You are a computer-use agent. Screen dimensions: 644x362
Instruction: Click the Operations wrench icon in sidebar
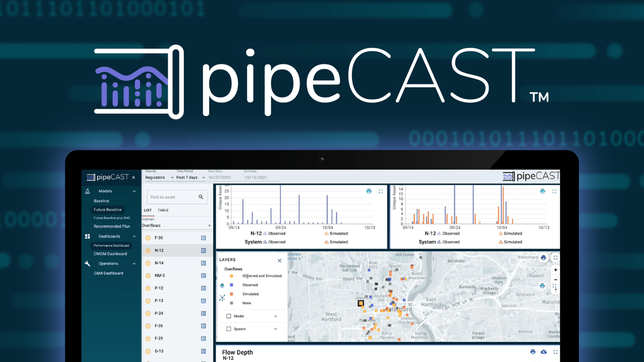pyautogui.click(x=87, y=263)
